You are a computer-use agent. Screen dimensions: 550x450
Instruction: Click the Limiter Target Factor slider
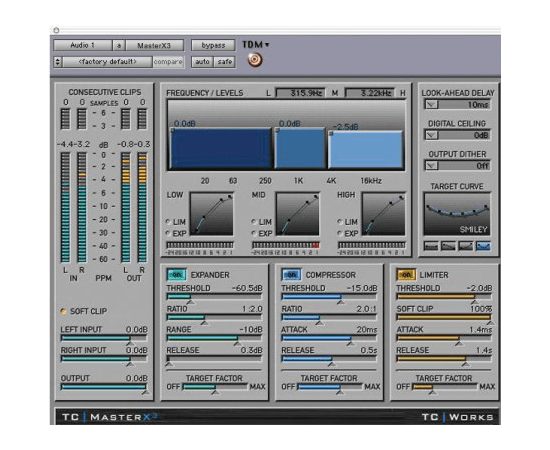click(x=445, y=387)
